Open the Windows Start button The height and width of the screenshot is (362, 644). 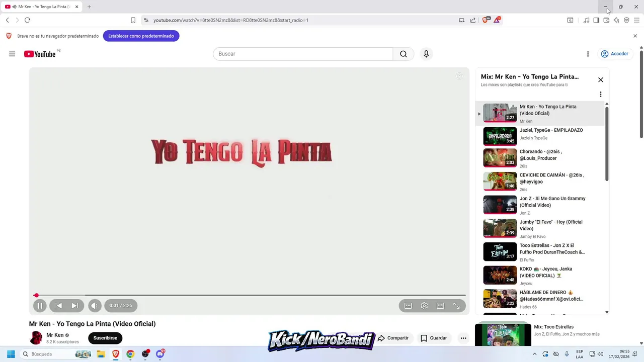[x=11, y=354]
